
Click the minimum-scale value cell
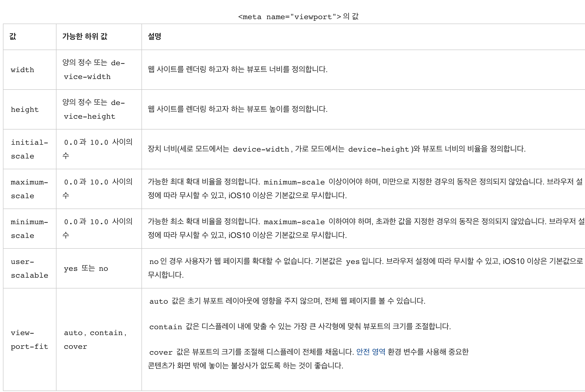(29, 228)
